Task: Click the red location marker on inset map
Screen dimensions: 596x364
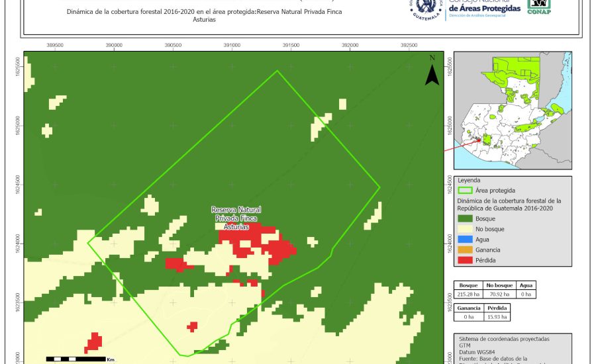Action: [479, 139]
